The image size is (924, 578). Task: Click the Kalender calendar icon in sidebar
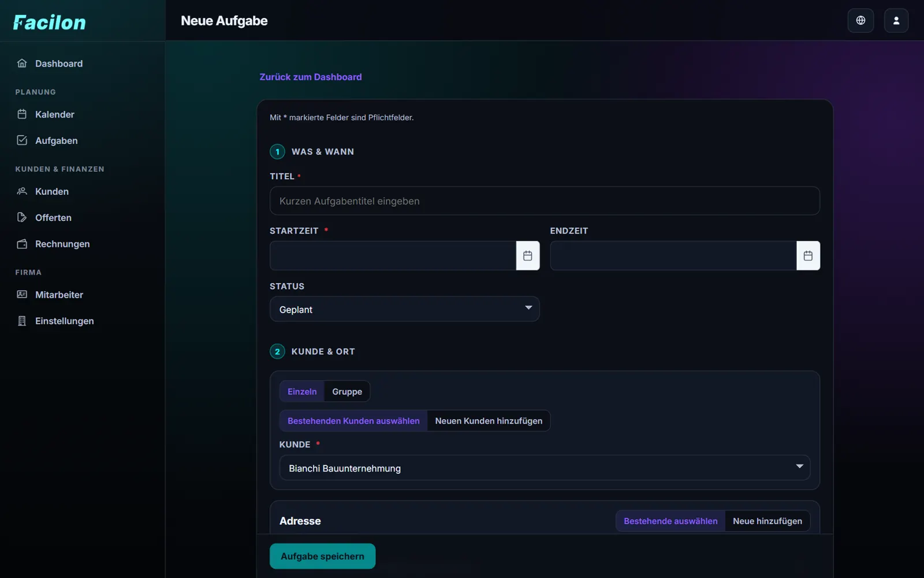click(22, 114)
